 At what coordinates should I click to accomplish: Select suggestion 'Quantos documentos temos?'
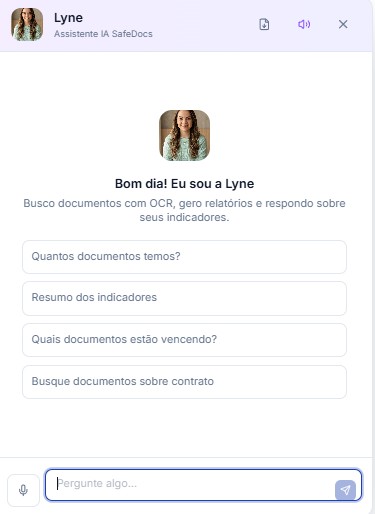(x=184, y=257)
